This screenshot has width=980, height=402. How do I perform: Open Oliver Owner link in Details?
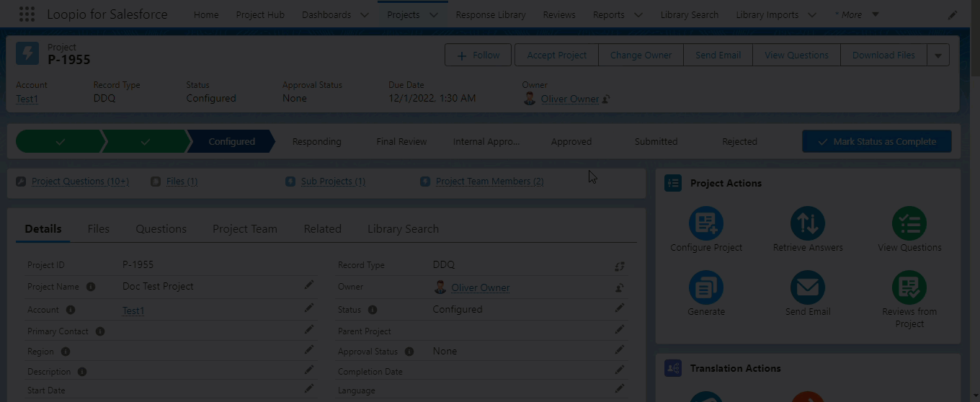tap(481, 287)
